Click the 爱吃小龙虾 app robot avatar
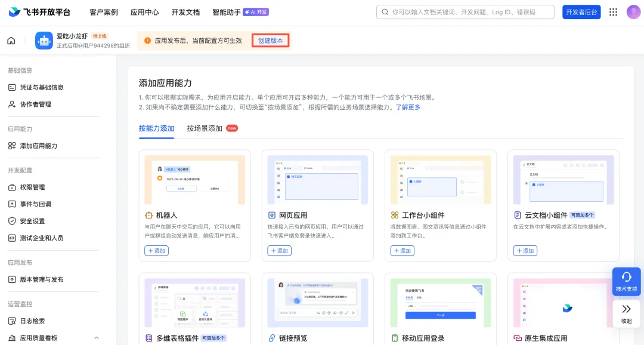 pyautogui.click(x=44, y=41)
